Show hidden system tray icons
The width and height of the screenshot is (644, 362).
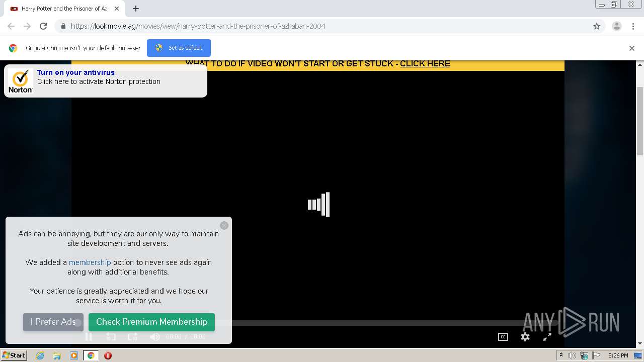tap(561, 355)
